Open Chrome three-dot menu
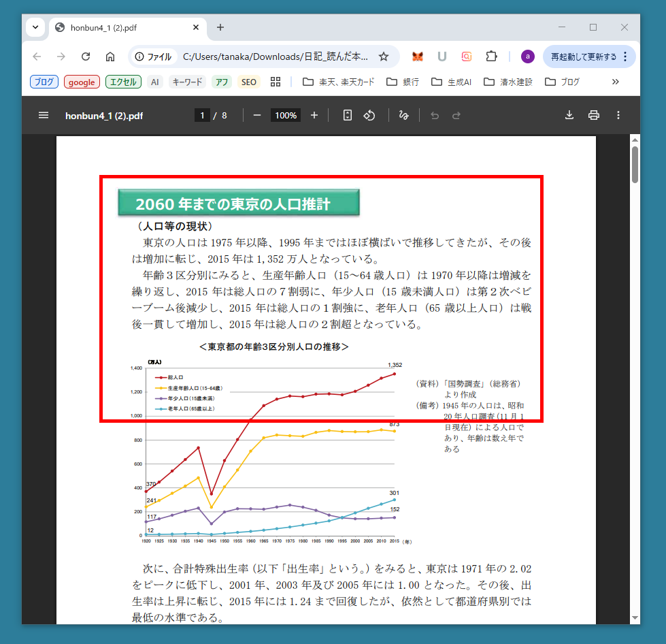 (625, 57)
